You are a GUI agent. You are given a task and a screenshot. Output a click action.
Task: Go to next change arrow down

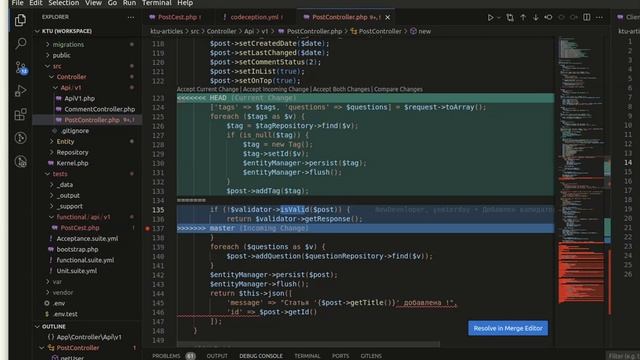point(536,18)
